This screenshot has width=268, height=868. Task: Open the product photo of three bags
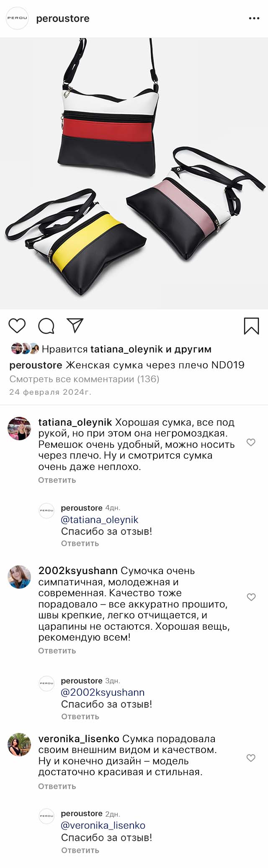tap(134, 174)
